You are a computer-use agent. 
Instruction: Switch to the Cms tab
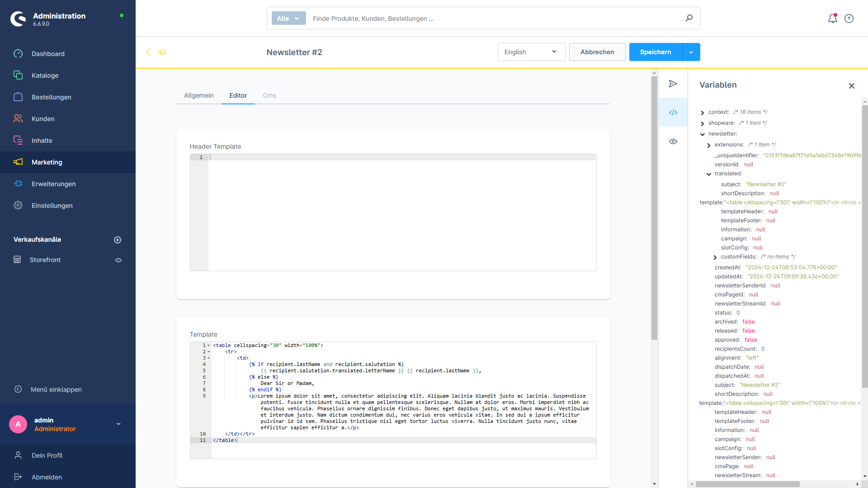(269, 95)
